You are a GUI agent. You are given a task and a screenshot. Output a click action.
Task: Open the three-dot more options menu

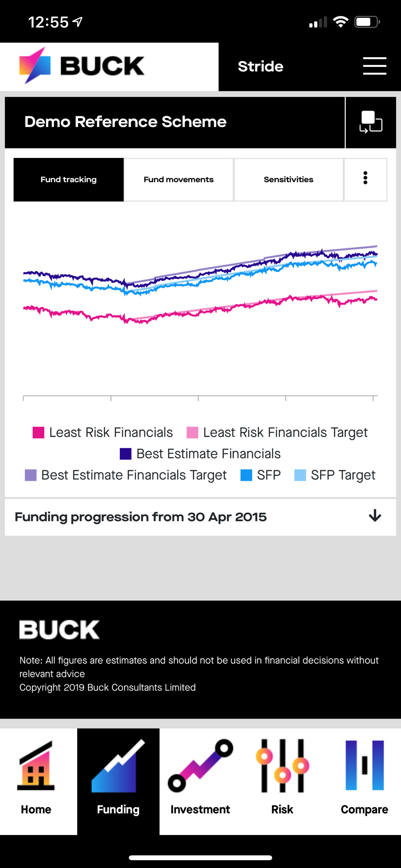pos(365,179)
